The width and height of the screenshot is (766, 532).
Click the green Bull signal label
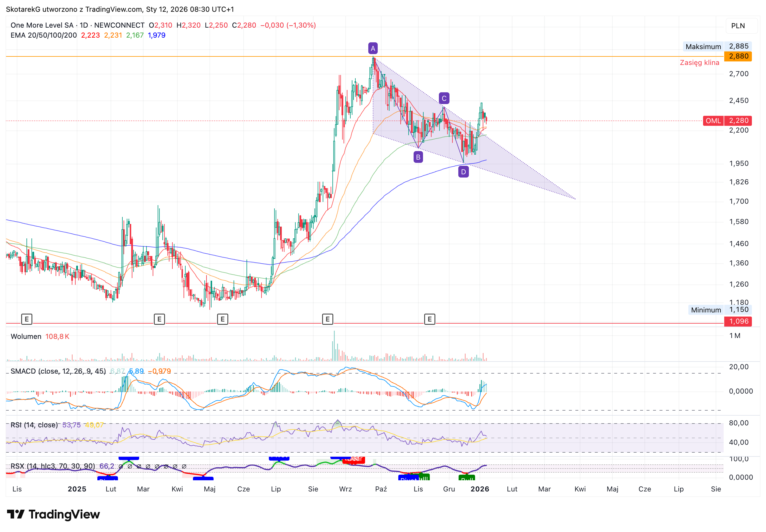pyautogui.click(x=467, y=478)
